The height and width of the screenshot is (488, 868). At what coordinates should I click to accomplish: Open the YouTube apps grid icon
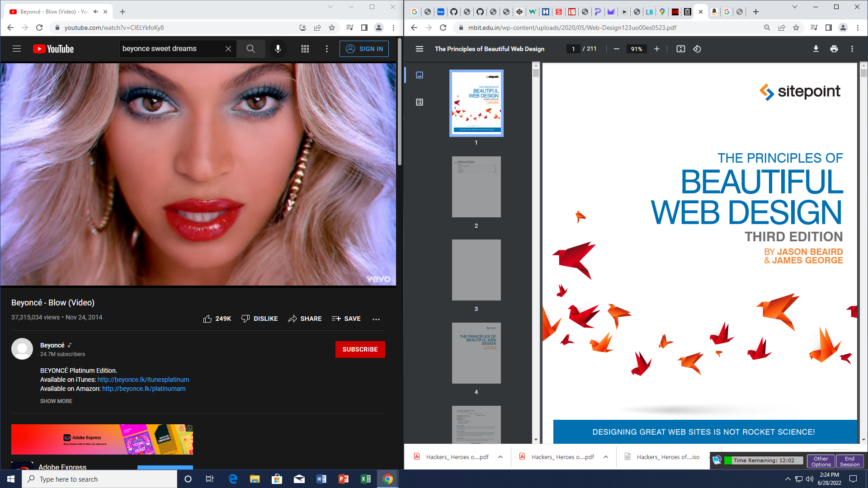coord(305,49)
